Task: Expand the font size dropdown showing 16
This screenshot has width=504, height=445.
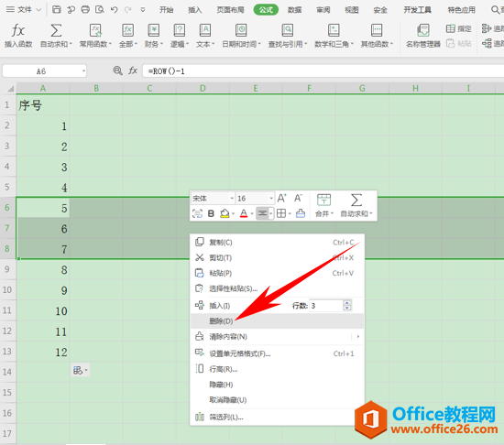Action: pos(271,199)
